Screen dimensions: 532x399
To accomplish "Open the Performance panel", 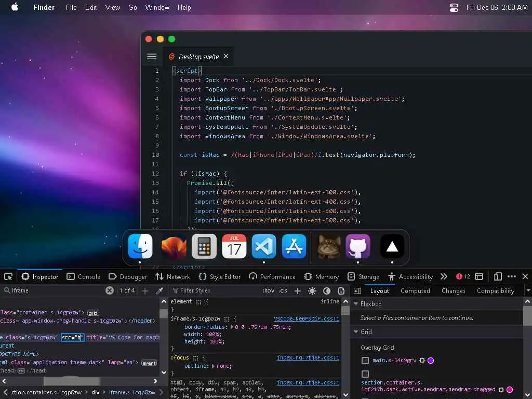I will (272, 277).
